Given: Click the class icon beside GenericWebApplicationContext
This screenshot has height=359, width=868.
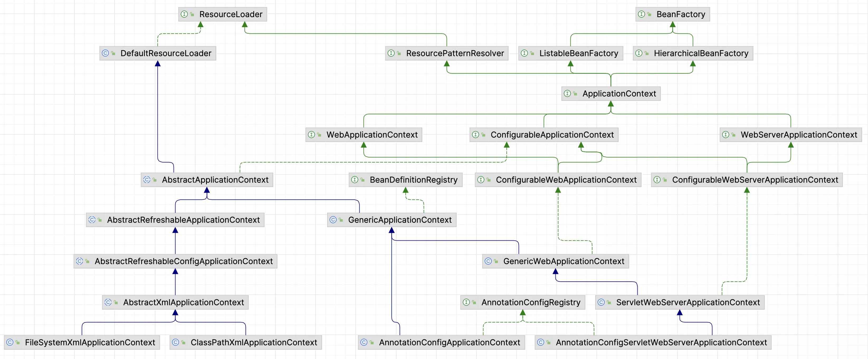Looking at the screenshot, I should 488,261.
